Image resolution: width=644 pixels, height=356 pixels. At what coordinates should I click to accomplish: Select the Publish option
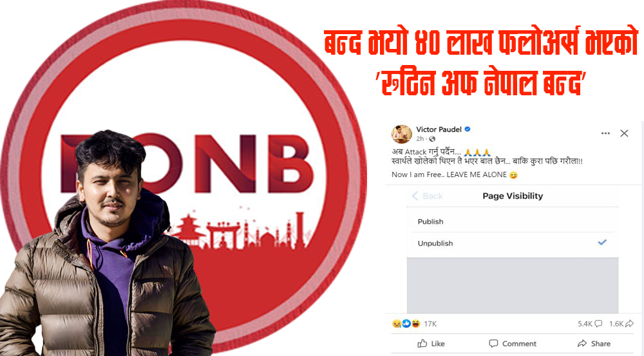(x=513, y=221)
